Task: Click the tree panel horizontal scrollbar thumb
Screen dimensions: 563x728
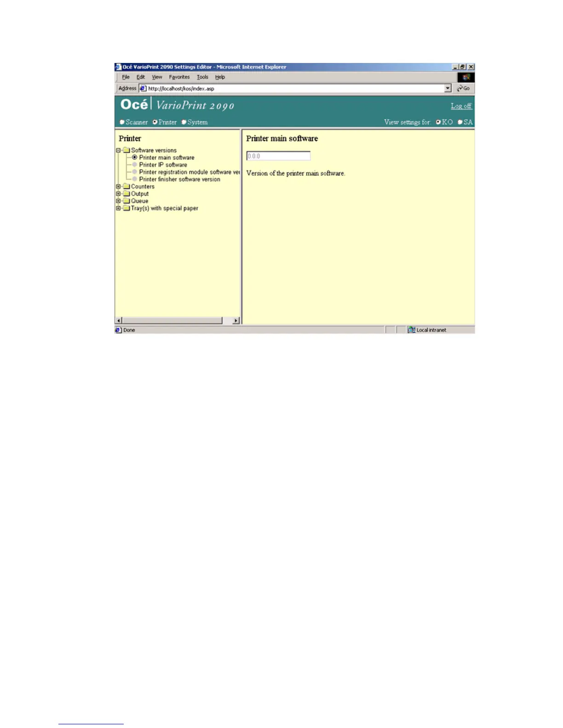Action: (x=172, y=320)
